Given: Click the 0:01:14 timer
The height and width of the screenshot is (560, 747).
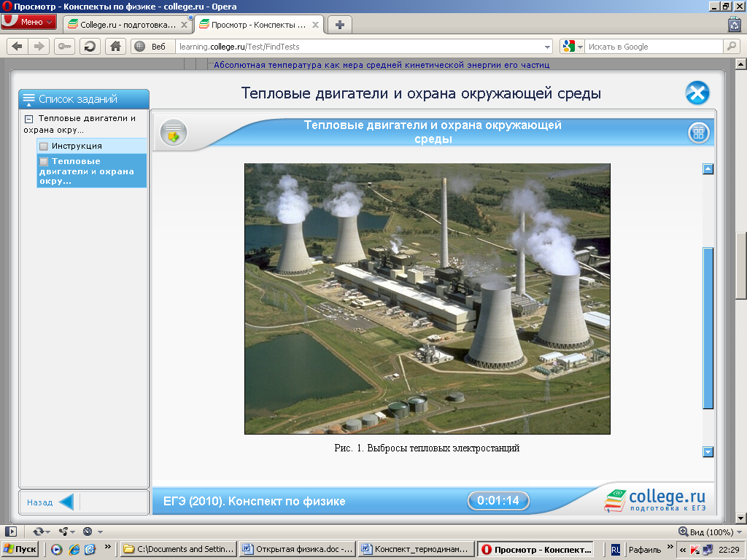Looking at the screenshot, I should tap(498, 500).
